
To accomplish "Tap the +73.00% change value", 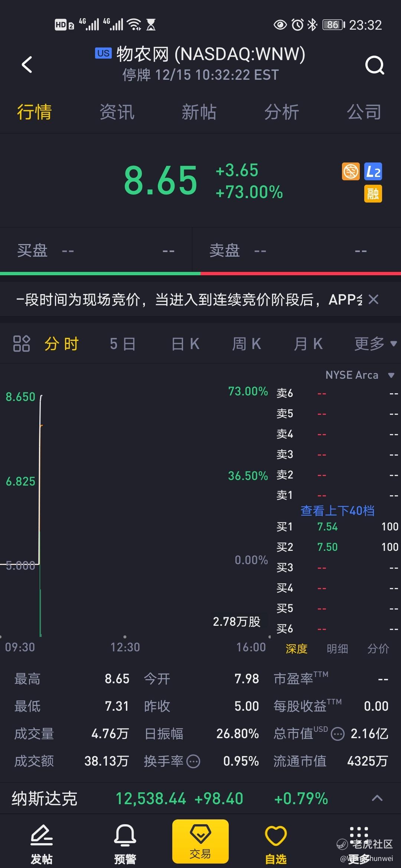I will [x=249, y=193].
